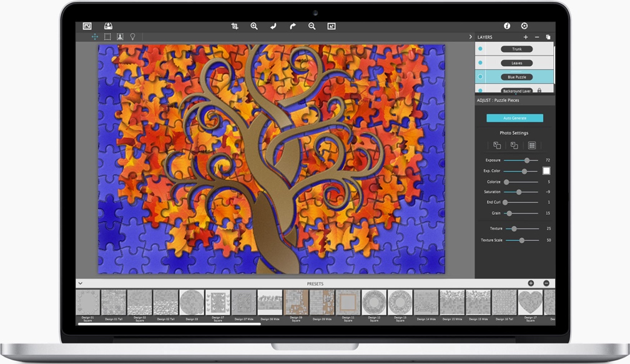The height and width of the screenshot is (364, 630).
Task: Toggle visibility of the Leaves layer
Action: coord(481,62)
